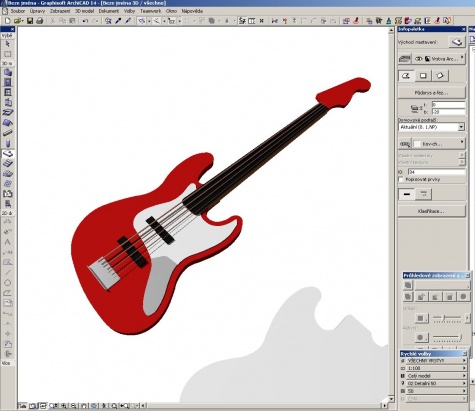
Task: Click the t thickness input field
Action: coord(448,105)
